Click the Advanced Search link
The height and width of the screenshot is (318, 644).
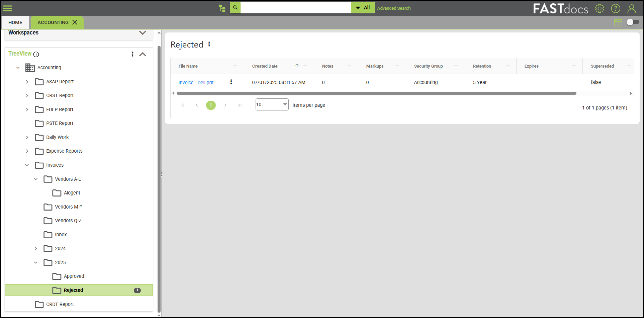[394, 8]
